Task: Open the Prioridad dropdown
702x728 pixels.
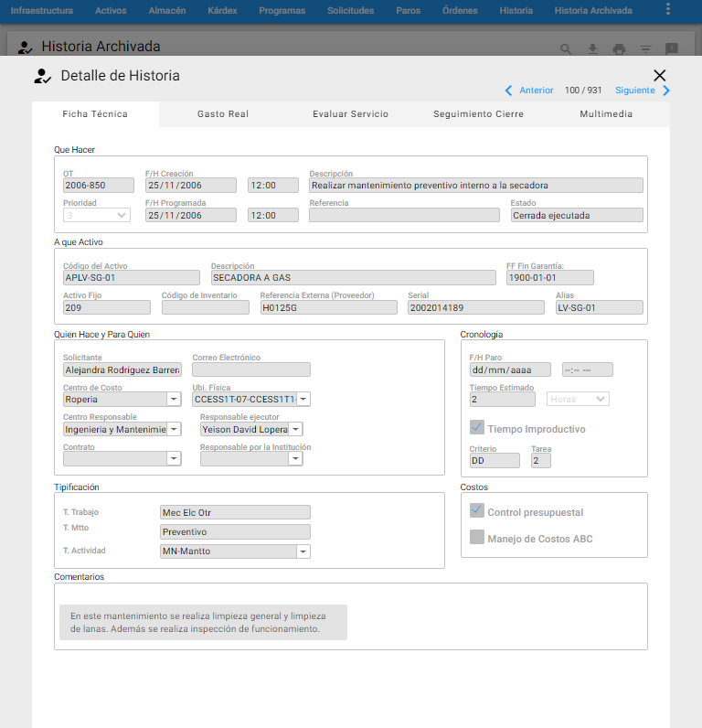Action: [x=97, y=215]
